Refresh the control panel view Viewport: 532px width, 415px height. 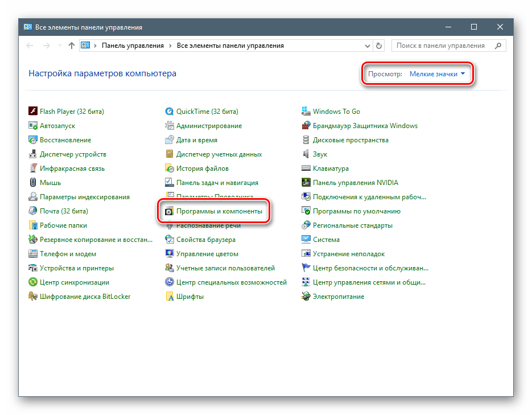click(379, 46)
